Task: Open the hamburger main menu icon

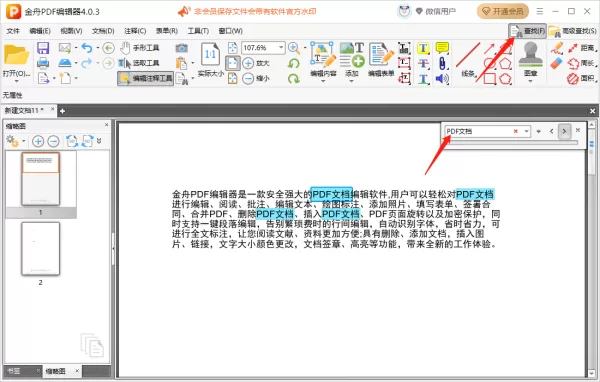Action: [540, 11]
